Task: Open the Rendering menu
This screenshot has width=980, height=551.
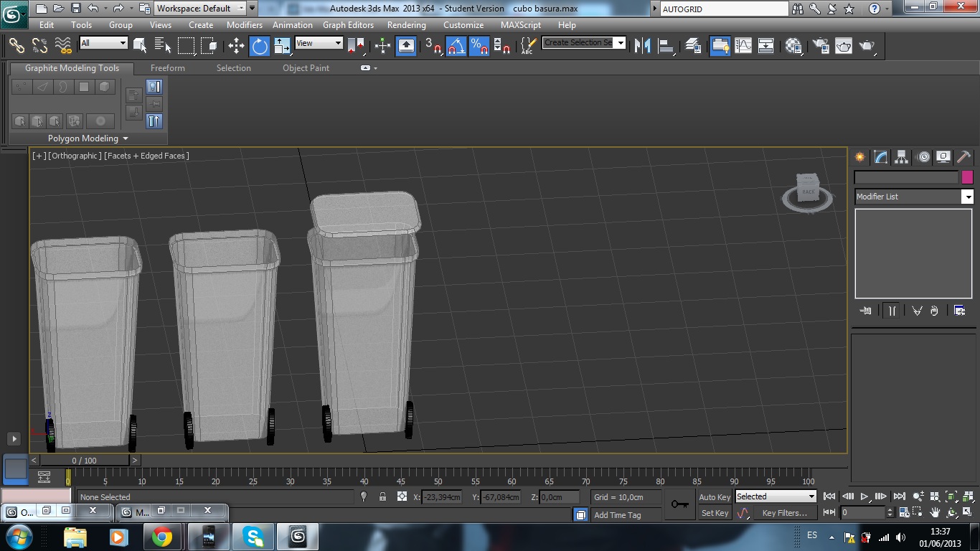Action: [406, 24]
